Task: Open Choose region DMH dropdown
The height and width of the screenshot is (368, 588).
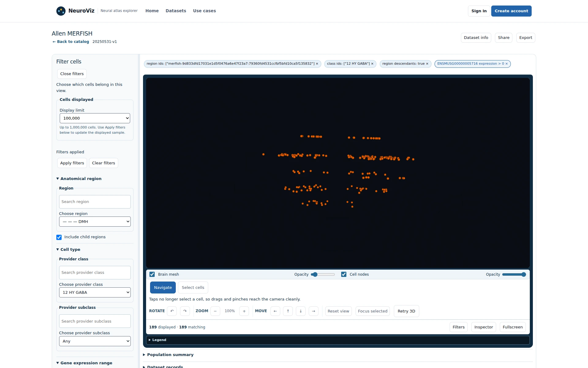Action: [95, 222]
